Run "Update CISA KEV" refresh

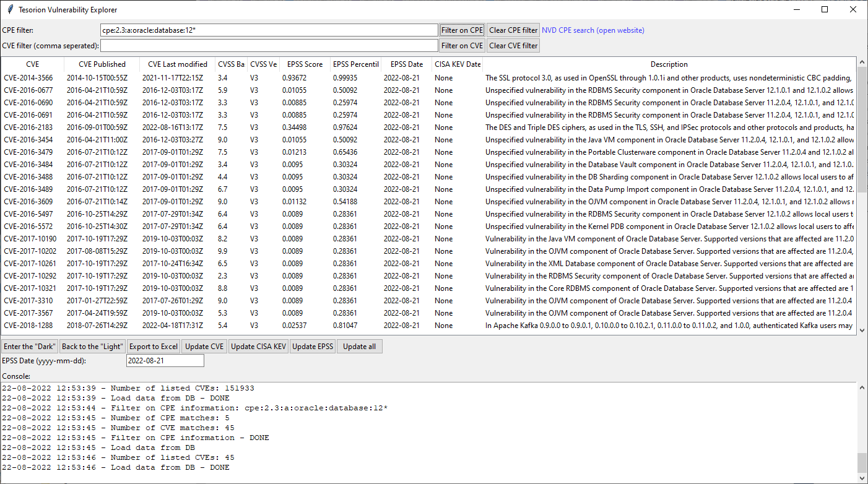tap(258, 346)
